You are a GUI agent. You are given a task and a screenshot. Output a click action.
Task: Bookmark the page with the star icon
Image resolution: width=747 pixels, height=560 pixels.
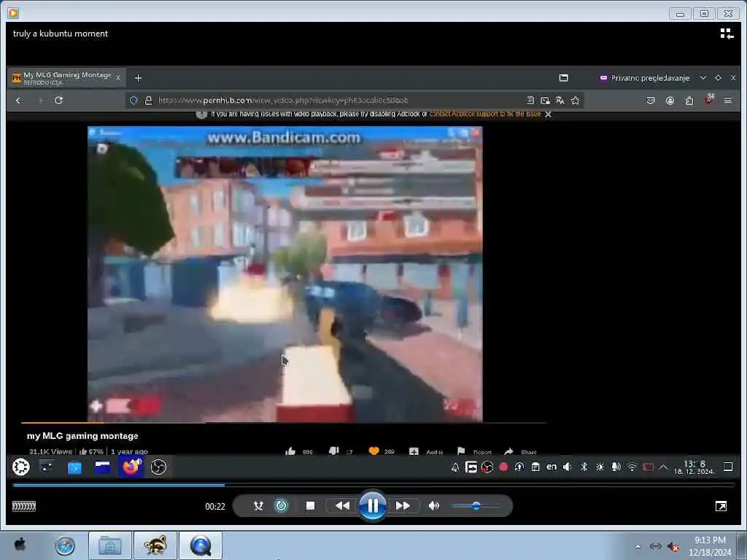tap(576, 101)
